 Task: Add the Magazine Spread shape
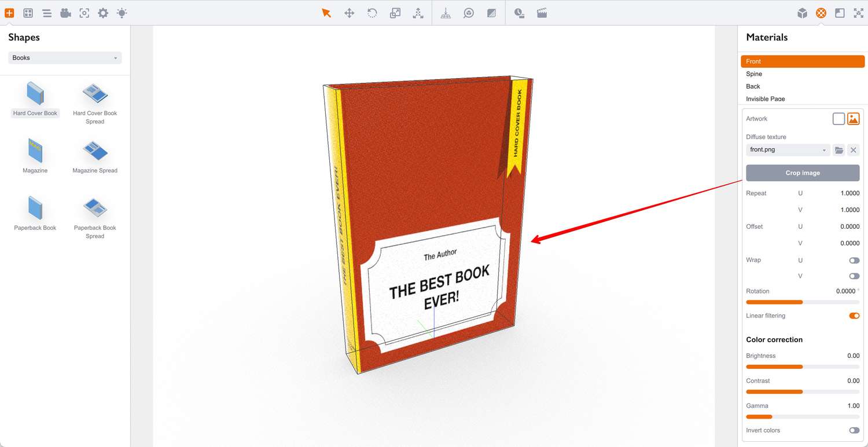pos(95,156)
